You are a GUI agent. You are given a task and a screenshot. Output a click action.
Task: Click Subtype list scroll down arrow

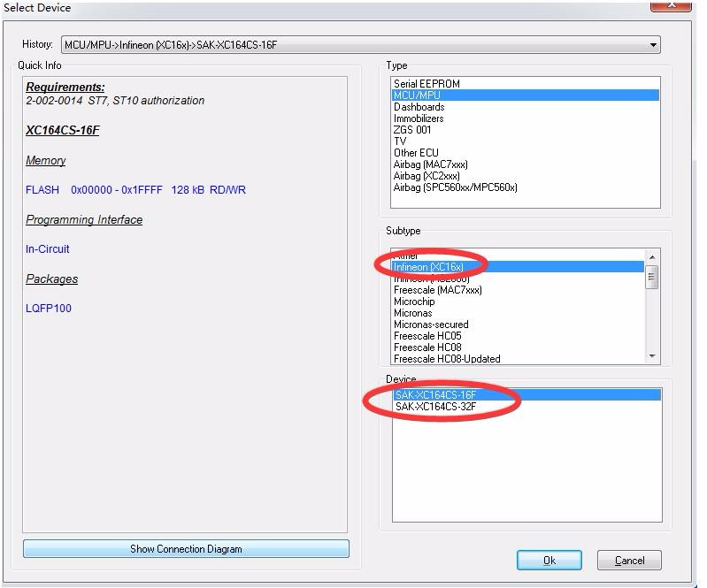pyautogui.click(x=652, y=356)
